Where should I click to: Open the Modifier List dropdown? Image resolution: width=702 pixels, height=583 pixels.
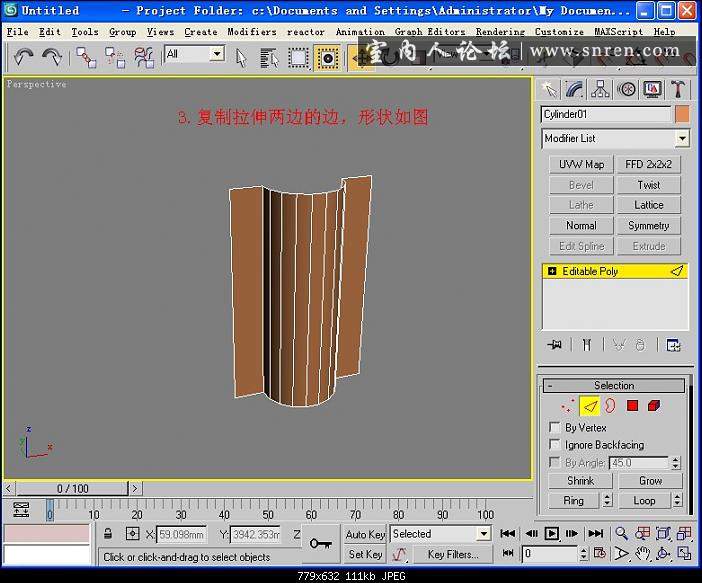(682, 139)
